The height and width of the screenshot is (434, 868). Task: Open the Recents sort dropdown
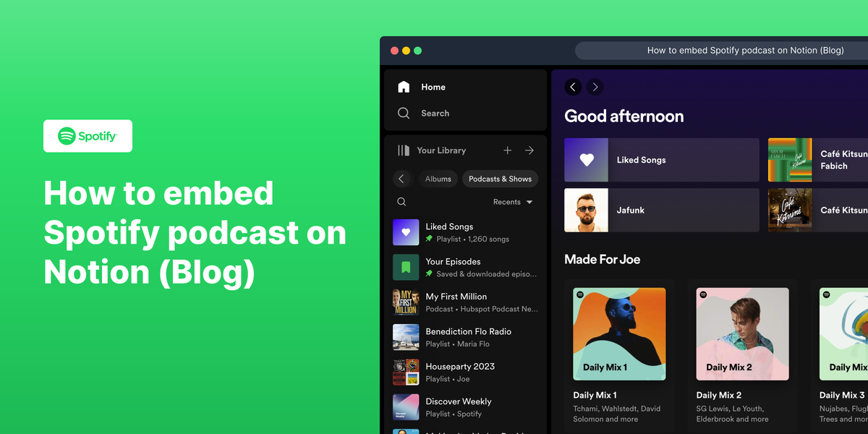pyautogui.click(x=513, y=202)
